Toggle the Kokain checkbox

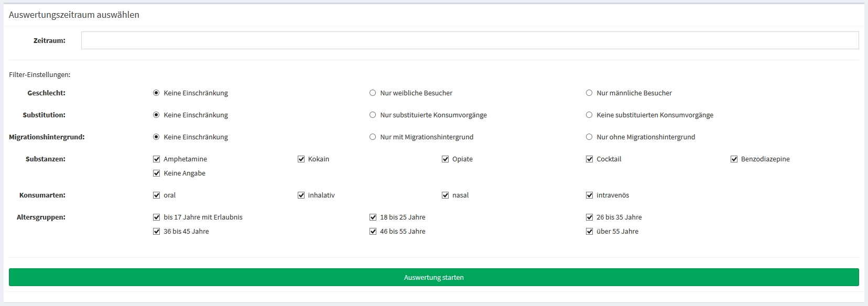(301, 159)
